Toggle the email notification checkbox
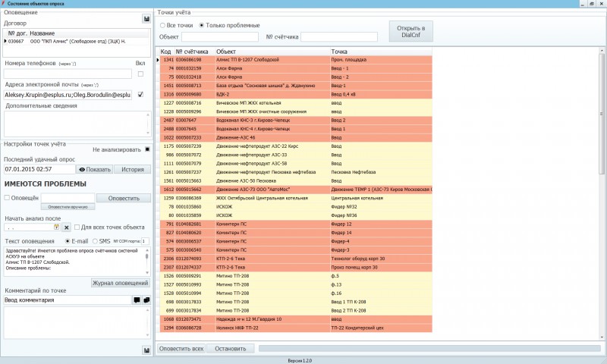The height and width of the screenshot is (364, 607). point(140,94)
